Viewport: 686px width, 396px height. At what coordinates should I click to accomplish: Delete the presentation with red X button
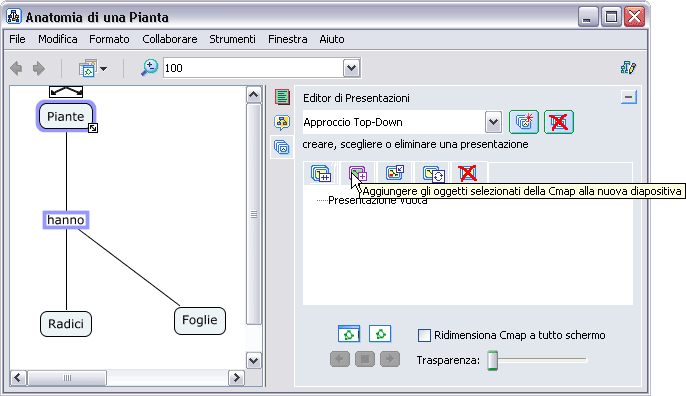pos(559,122)
